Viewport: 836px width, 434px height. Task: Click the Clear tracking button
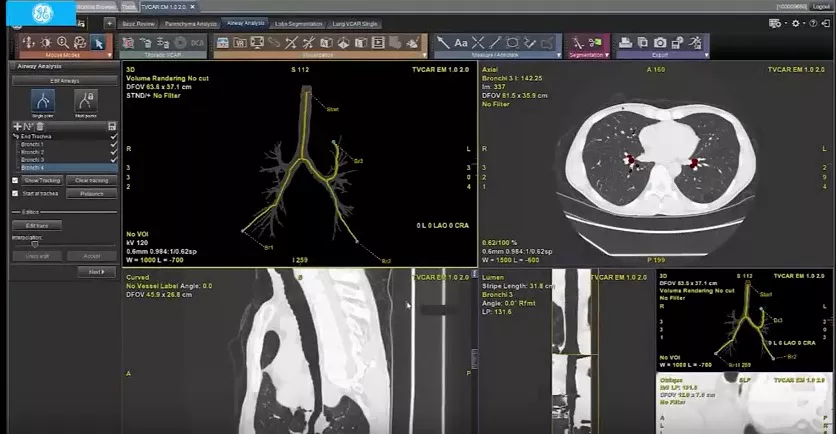[92, 180]
